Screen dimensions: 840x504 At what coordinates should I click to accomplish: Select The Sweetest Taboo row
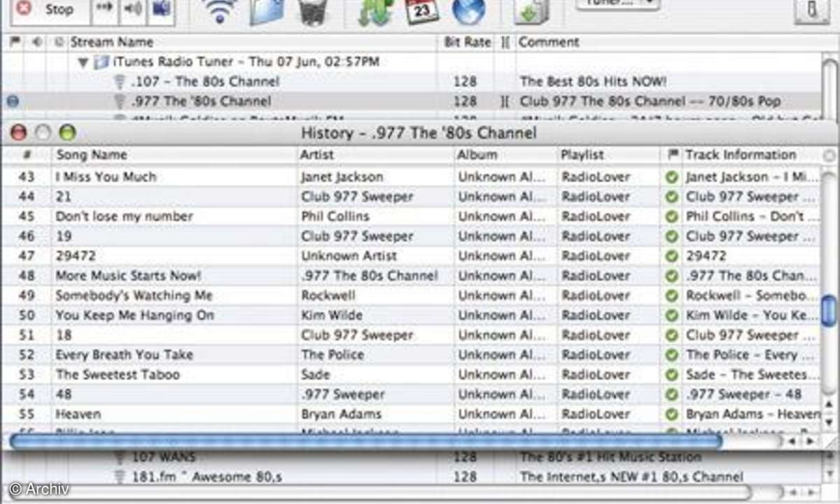click(x=410, y=374)
